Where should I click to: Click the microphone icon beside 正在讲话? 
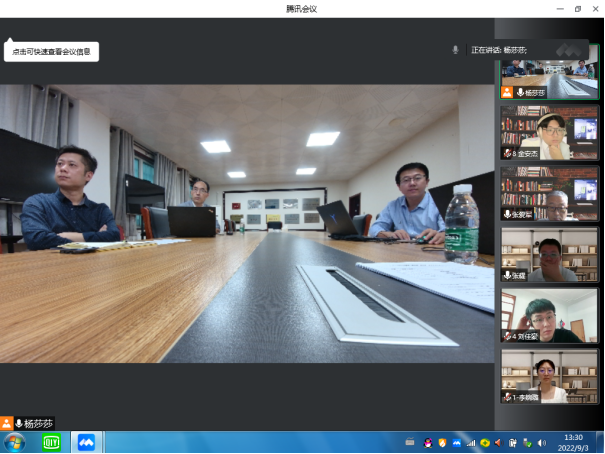[x=456, y=49]
